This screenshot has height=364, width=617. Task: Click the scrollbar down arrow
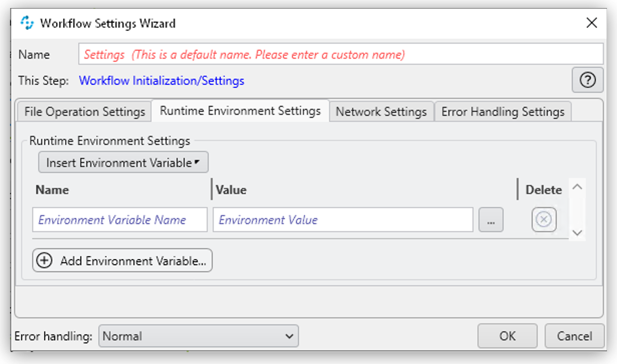click(577, 233)
